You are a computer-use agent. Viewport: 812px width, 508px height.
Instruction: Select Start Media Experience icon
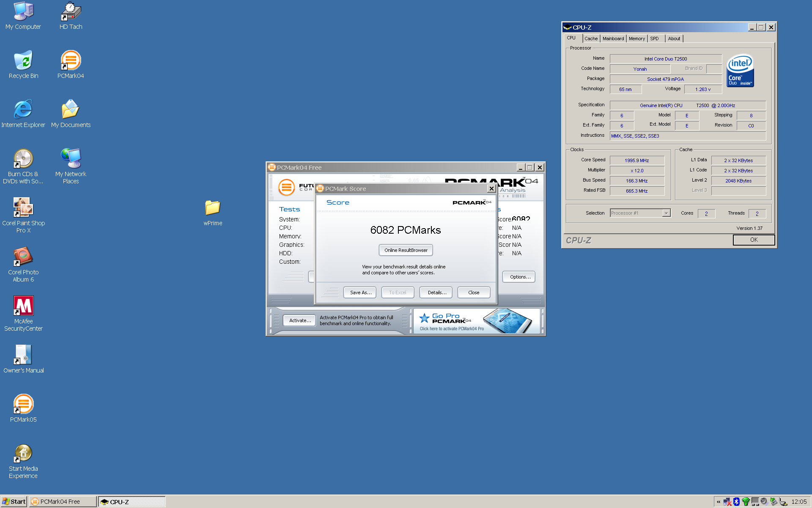[23, 461]
